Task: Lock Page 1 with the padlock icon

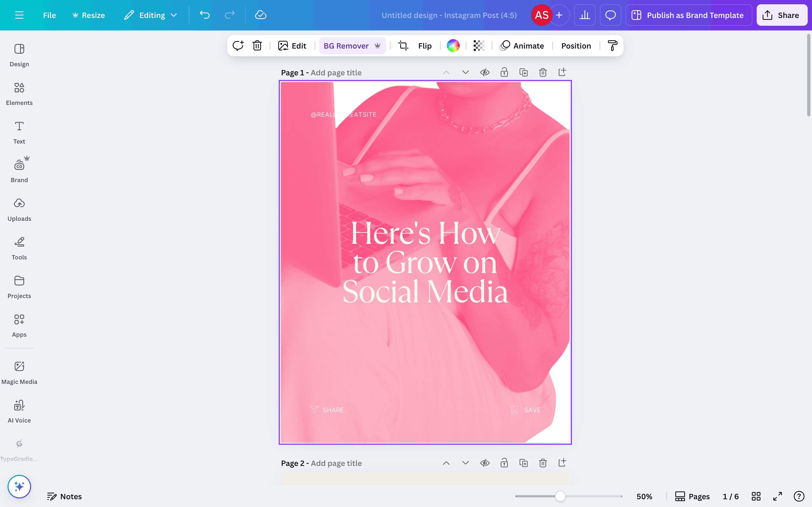Action: pyautogui.click(x=504, y=72)
